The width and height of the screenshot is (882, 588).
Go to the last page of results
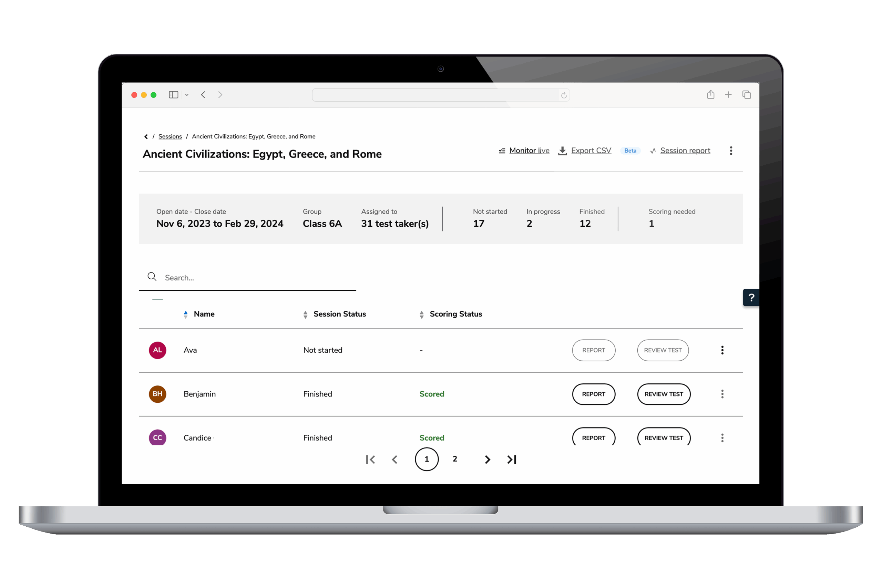(512, 460)
